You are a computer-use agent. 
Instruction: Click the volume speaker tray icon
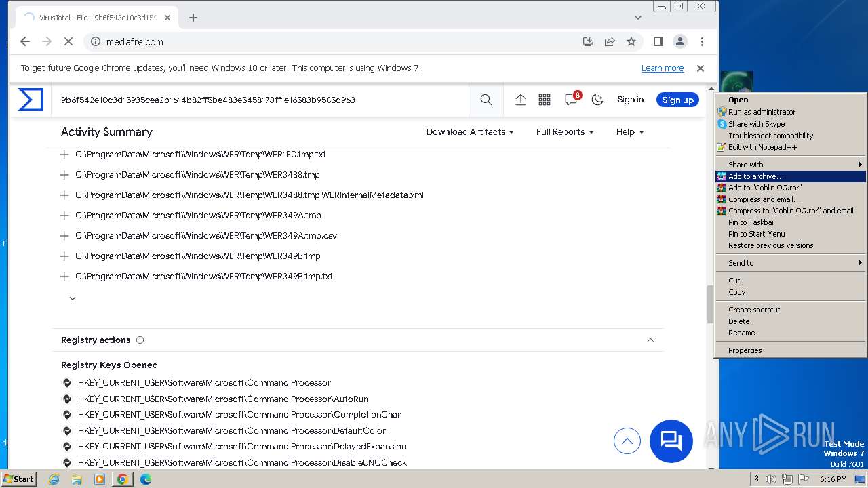771,479
